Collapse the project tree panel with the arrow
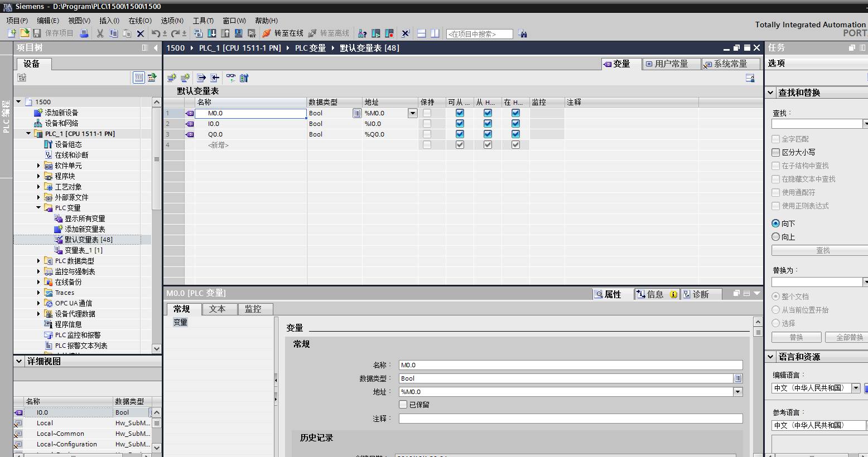Screen dimensions: 868x457 (156, 48)
